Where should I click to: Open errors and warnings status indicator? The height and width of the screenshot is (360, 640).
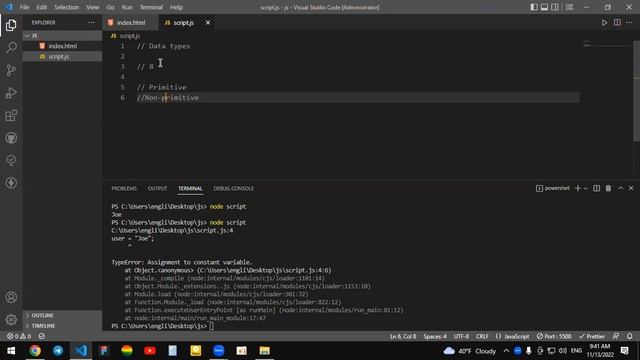(x=19, y=336)
